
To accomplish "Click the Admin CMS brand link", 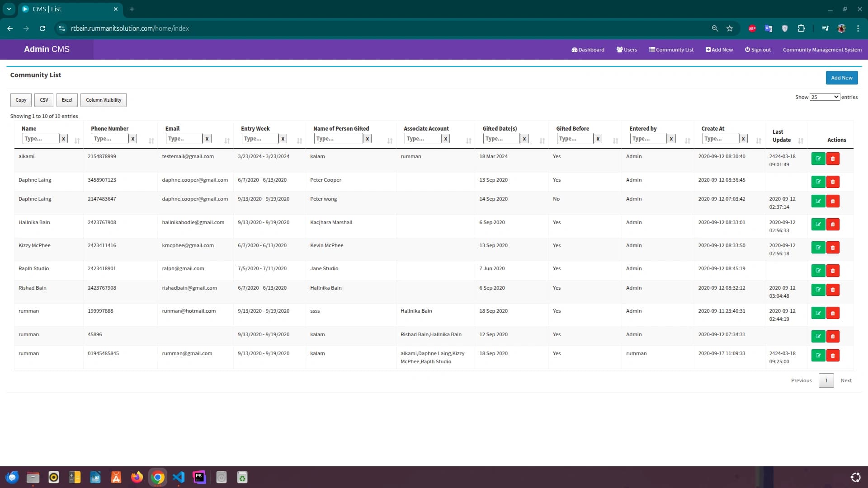I will click(47, 49).
